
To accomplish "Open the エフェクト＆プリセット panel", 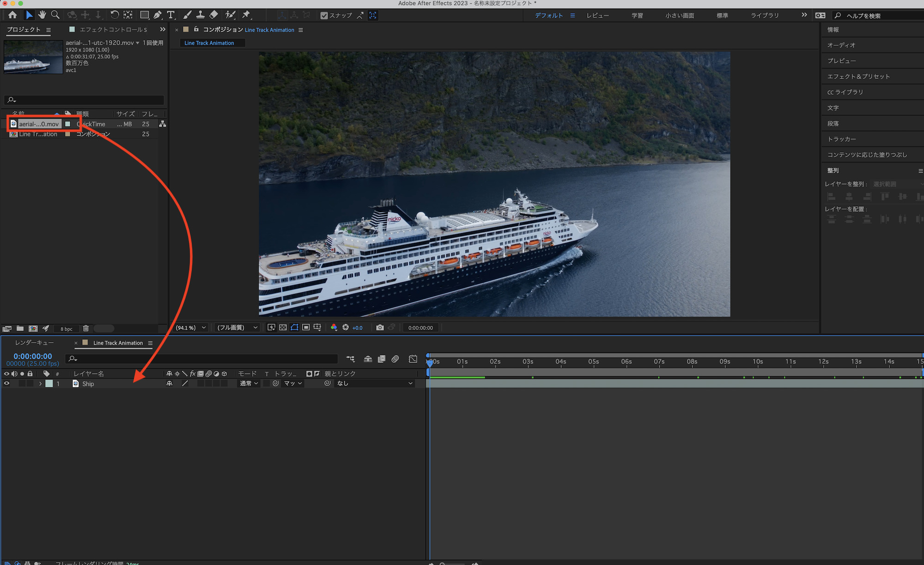I will pos(858,77).
